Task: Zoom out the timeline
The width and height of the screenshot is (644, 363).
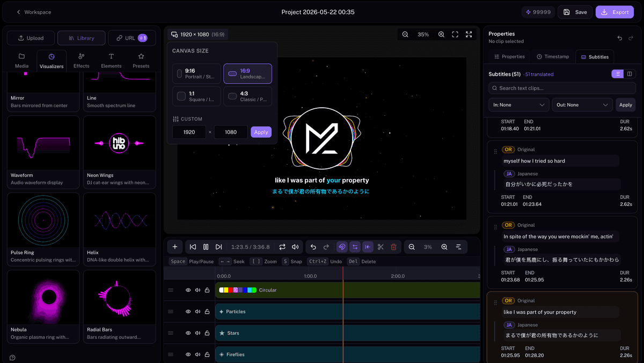Action: [x=412, y=247]
